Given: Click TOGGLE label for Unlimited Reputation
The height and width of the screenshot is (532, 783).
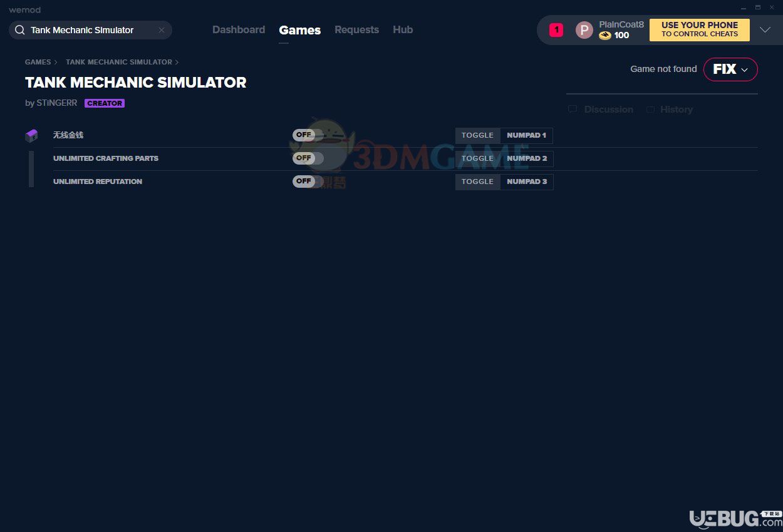Looking at the screenshot, I should coord(477,182).
